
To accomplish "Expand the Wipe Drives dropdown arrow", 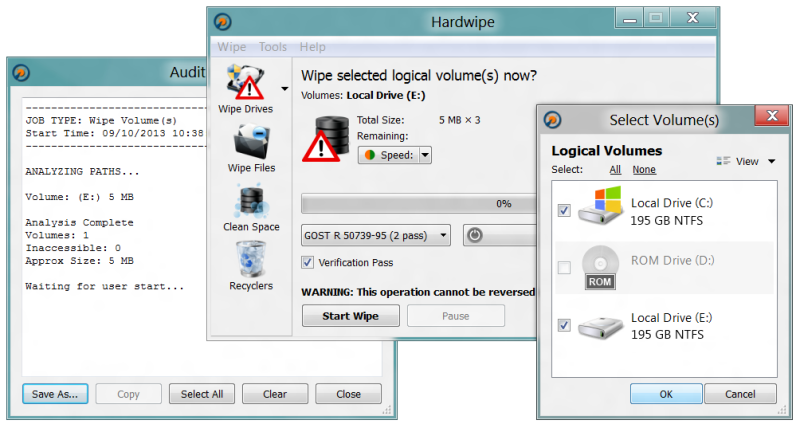I will (x=285, y=89).
